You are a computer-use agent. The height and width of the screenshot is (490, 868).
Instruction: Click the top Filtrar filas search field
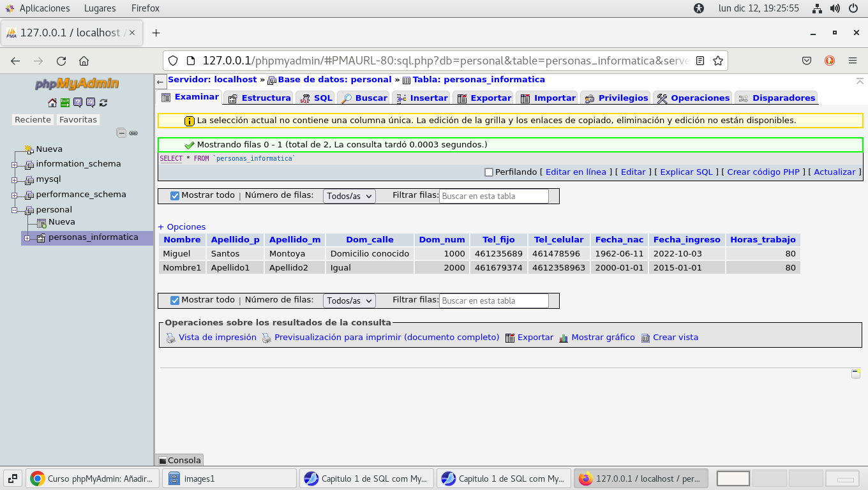tap(493, 197)
